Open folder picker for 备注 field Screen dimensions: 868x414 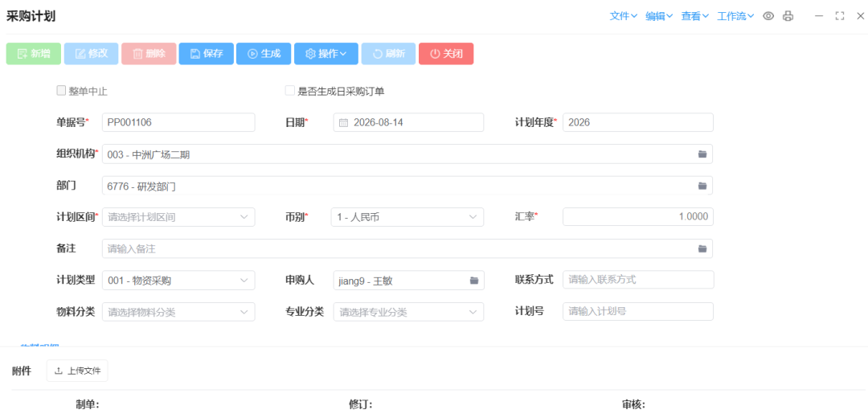coord(702,249)
